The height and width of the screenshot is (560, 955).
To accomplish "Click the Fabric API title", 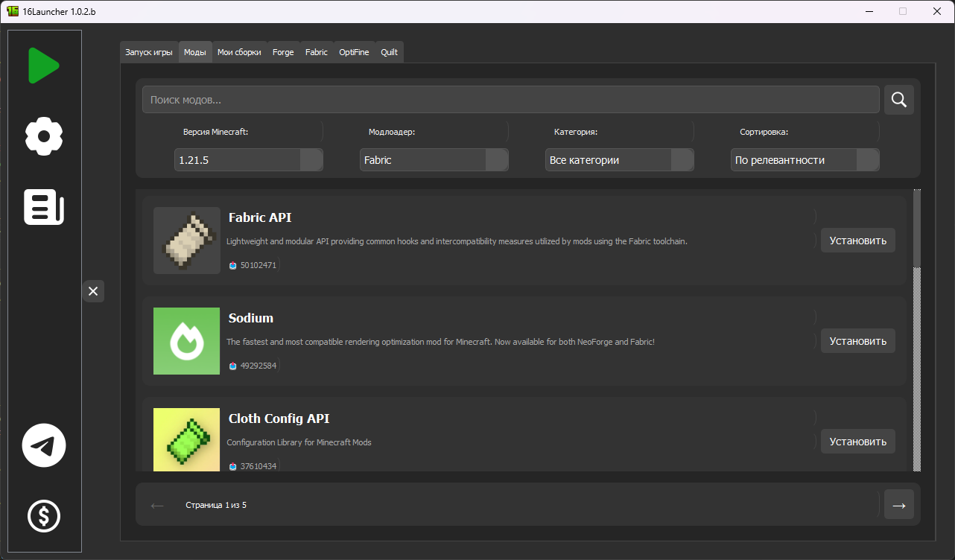I will (260, 217).
